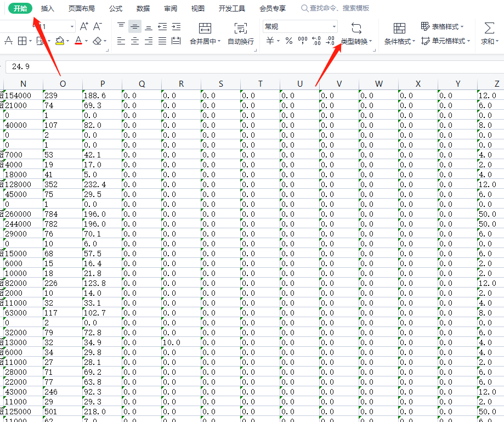Open the font size dropdown

point(72,27)
